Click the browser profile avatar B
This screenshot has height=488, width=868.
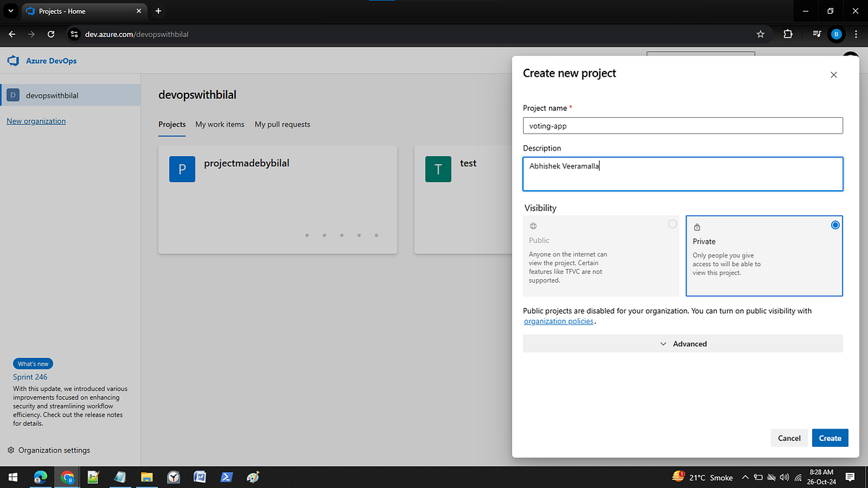(837, 34)
